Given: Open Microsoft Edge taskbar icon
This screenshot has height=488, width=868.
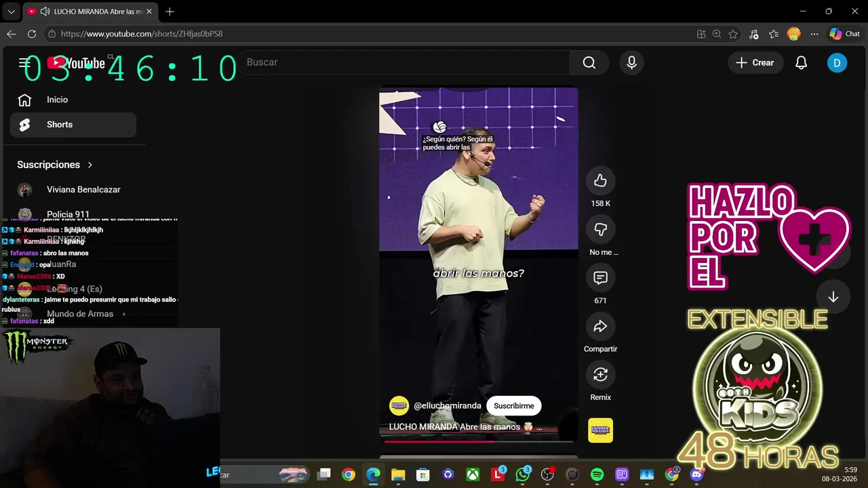Looking at the screenshot, I should [x=373, y=474].
